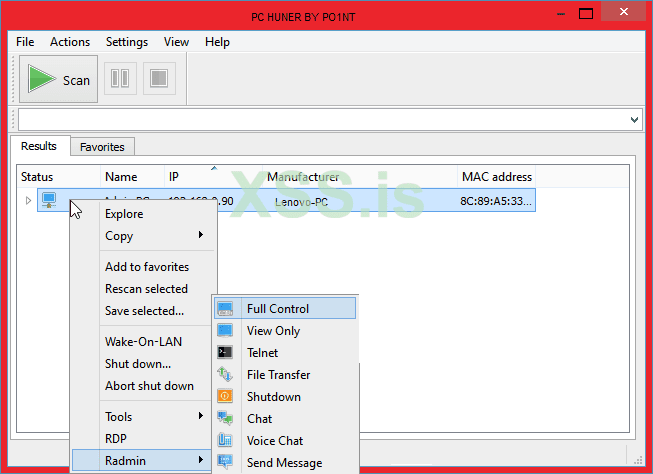Choose File Transfer in Radmin submenu
Viewport: 653px width, 474px height.
285,374
